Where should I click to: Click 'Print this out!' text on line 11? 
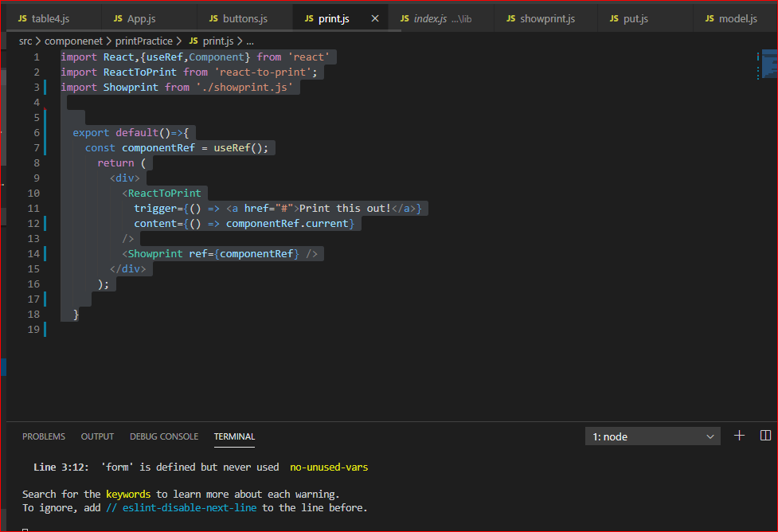click(x=345, y=209)
